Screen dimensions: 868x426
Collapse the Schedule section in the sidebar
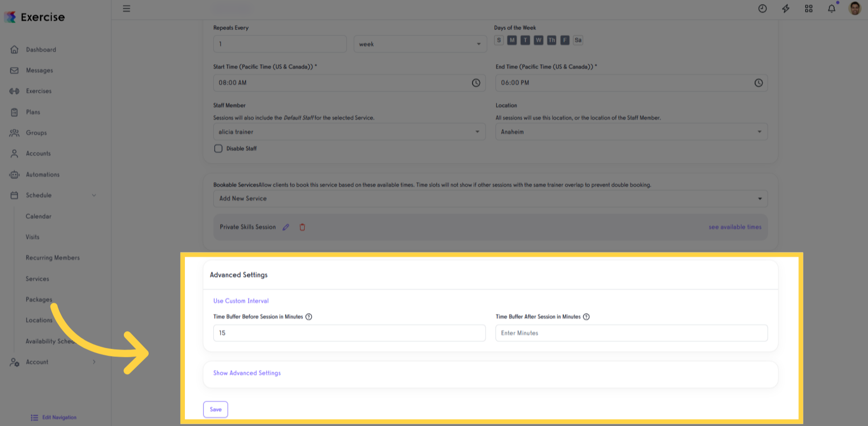click(94, 195)
